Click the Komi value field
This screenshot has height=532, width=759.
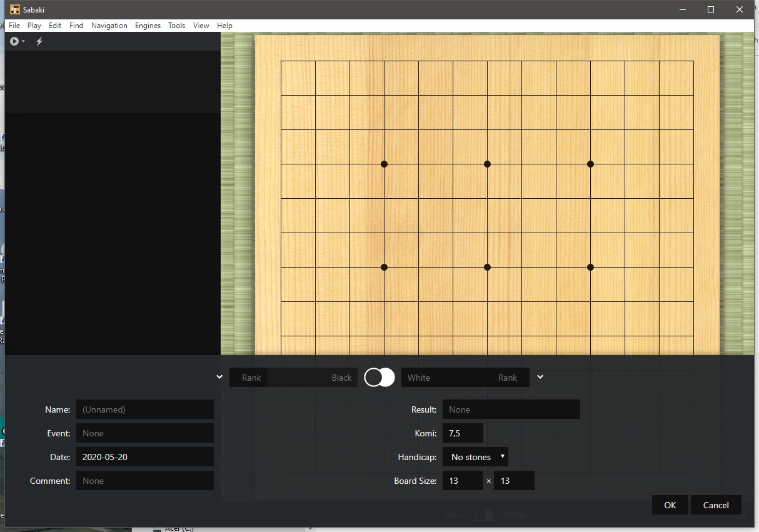point(463,433)
